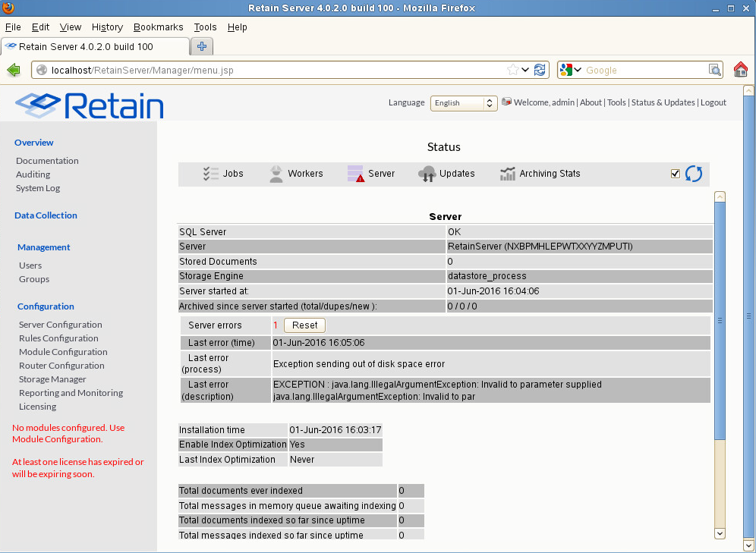
Task: Open the Edit menu
Action: tap(40, 27)
